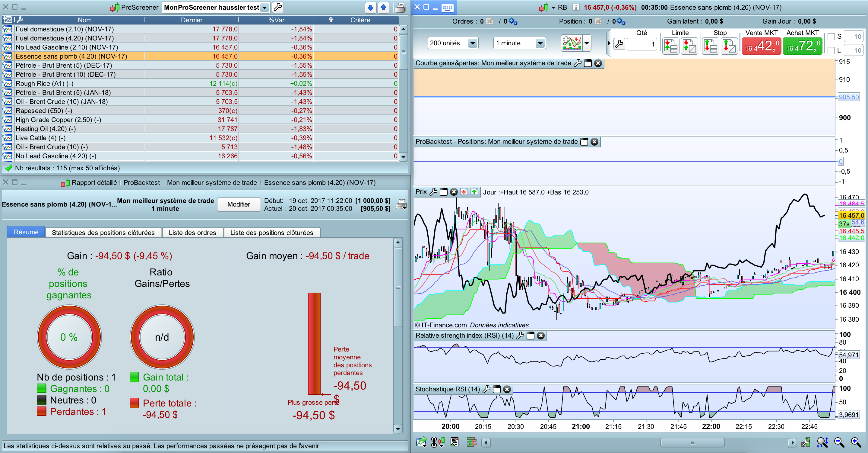
Task: Click the indicators and trading systems icon
Action: click(x=572, y=43)
